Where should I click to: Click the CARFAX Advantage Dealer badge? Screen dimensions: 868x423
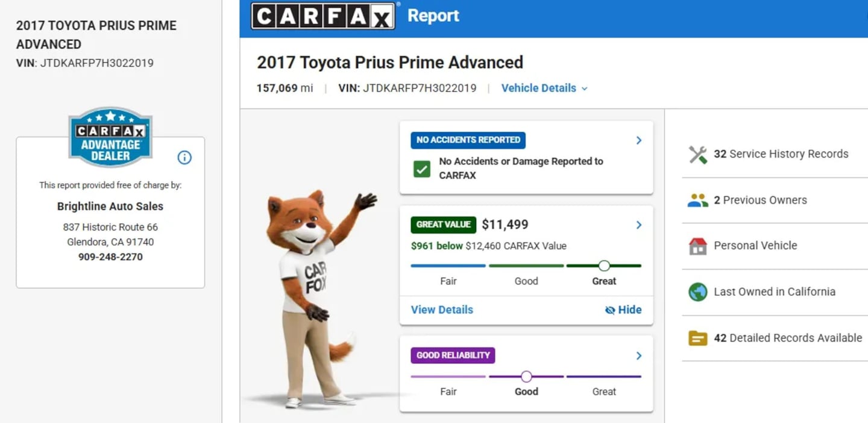point(110,137)
